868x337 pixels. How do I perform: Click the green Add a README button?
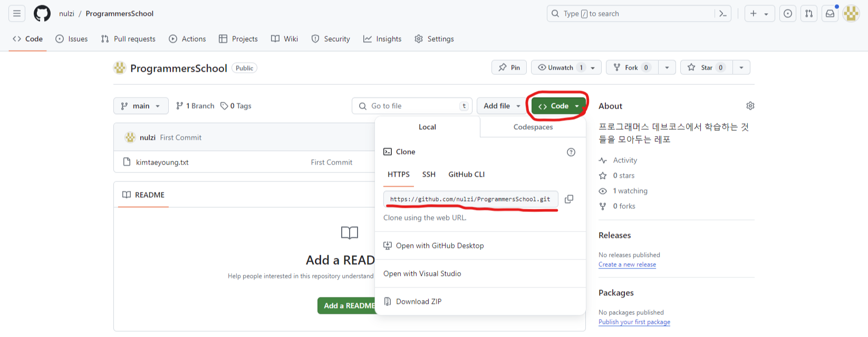coord(347,306)
